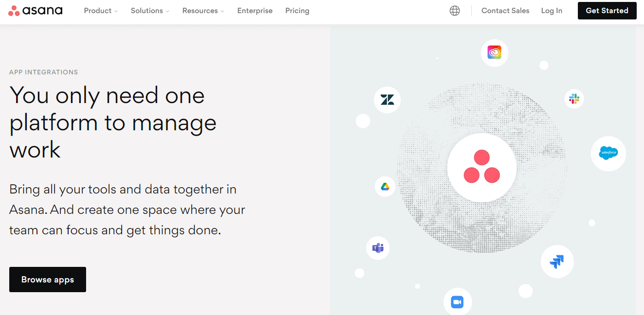The width and height of the screenshot is (644, 315).
Task: Click the APP INTEGRATIONS label
Action: pos(44,72)
